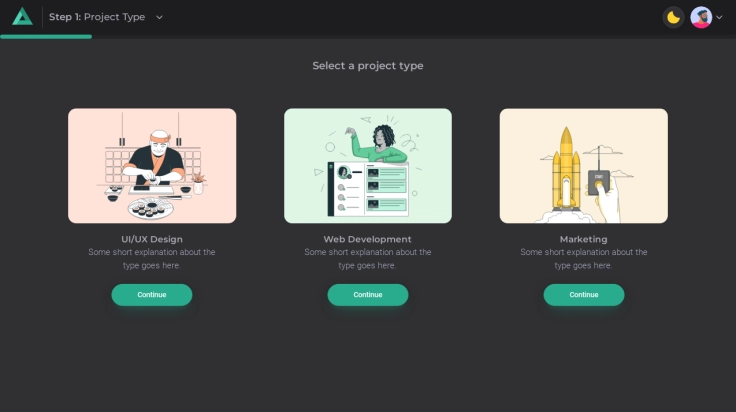Click the description text under Marketing
Viewport: 736px width, 412px height.
click(583, 259)
